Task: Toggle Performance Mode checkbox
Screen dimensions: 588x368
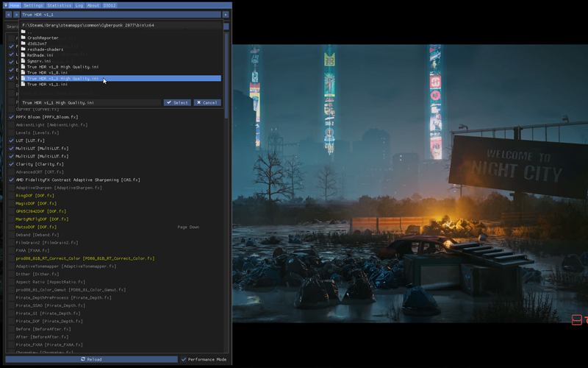Action: (184, 359)
